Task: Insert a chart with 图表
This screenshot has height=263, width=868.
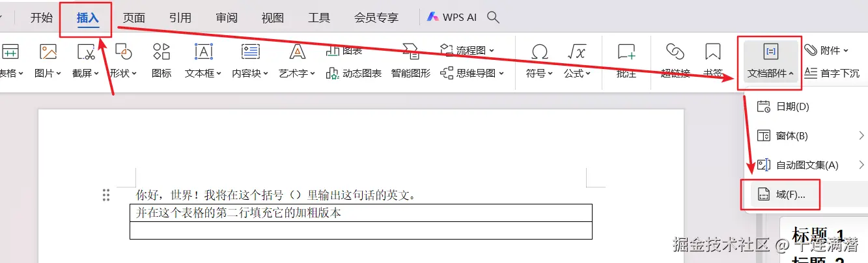Action: click(344, 50)
